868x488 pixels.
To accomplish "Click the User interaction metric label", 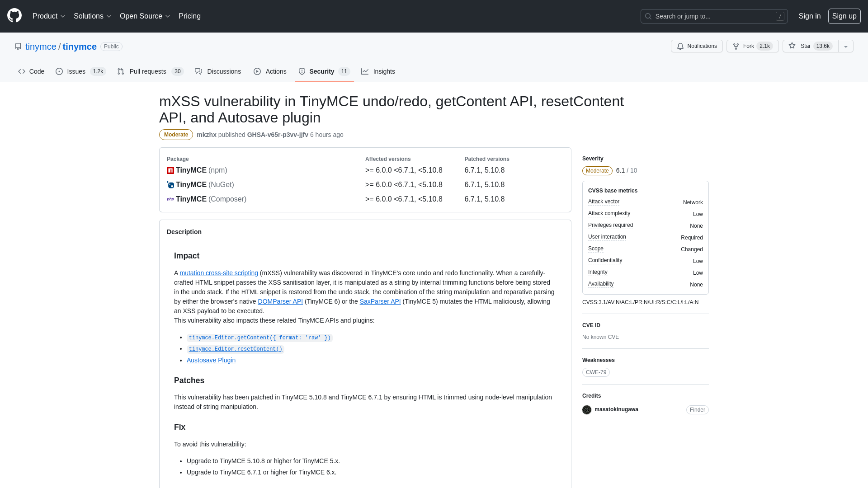I will coord(607,237).
